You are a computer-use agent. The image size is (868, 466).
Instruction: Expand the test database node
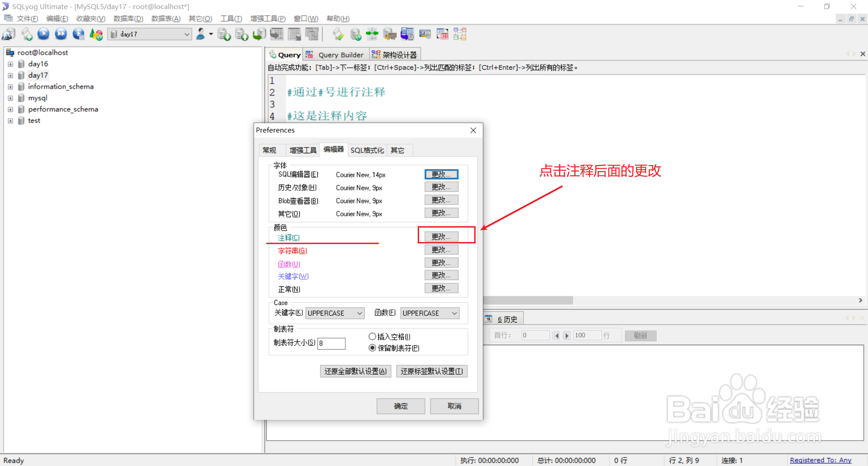[x=10, y=121]
